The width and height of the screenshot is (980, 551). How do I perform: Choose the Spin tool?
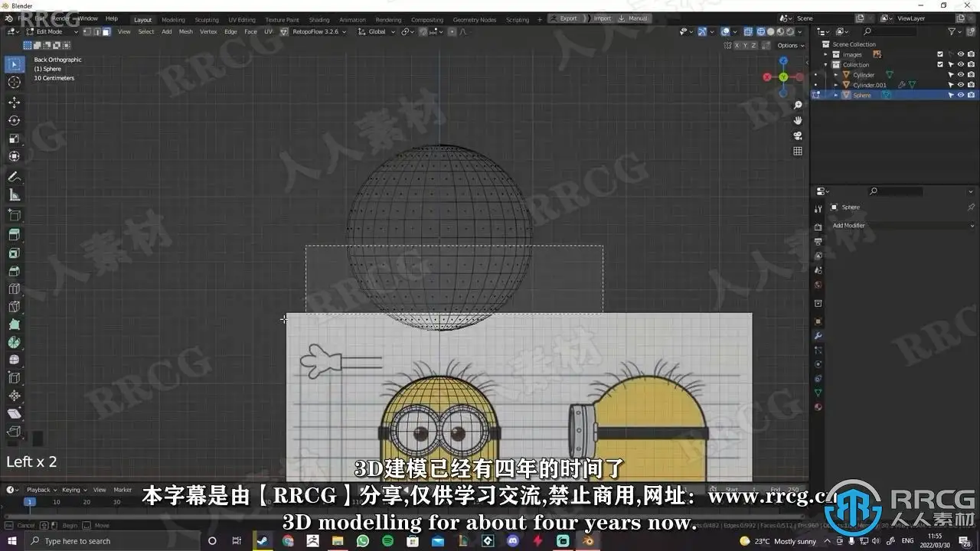(14, 342)
